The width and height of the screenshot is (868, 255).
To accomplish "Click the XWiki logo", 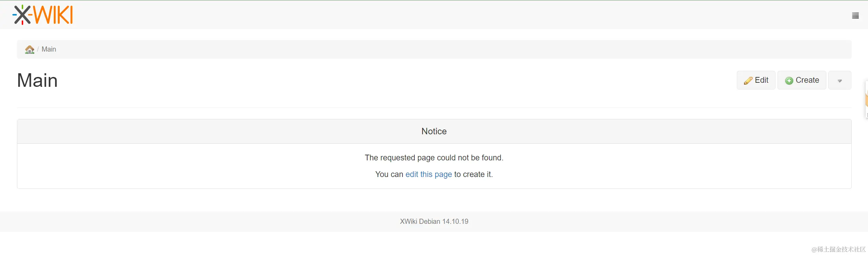I will point(43,15).
